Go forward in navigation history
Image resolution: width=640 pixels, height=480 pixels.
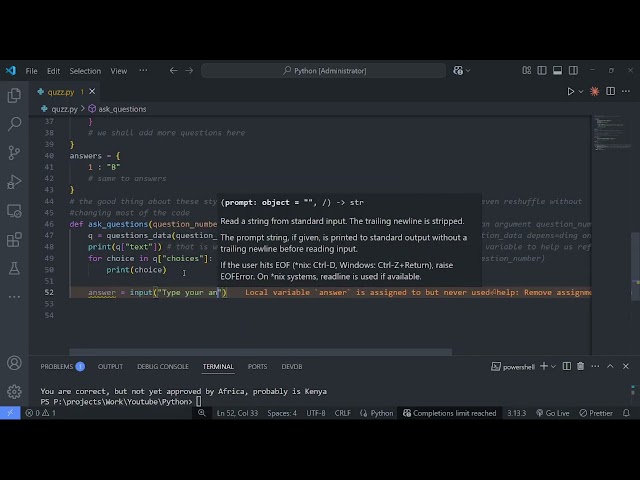189,71
